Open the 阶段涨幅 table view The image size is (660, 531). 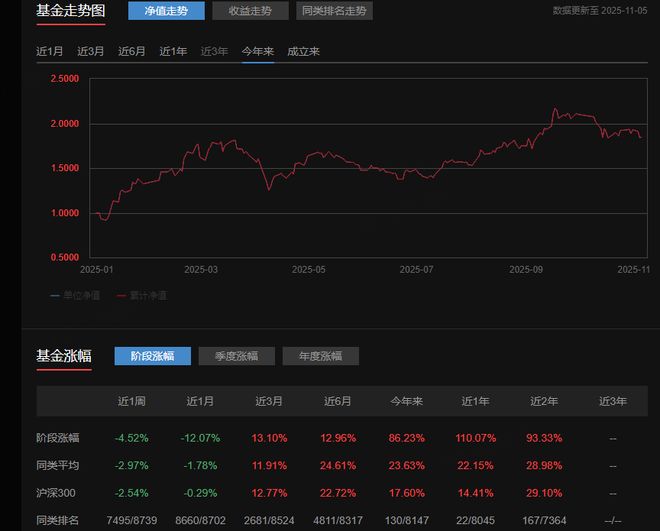152,356
